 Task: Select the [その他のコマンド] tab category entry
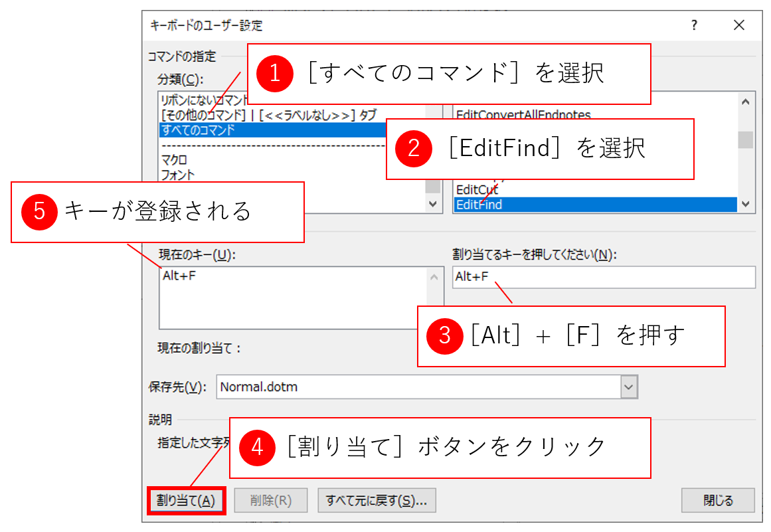(199, 116)
